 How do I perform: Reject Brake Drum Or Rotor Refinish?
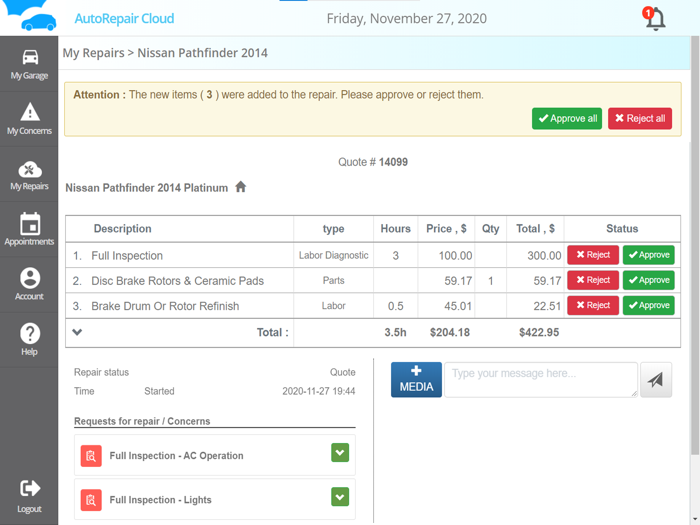(x=593, y=305)
